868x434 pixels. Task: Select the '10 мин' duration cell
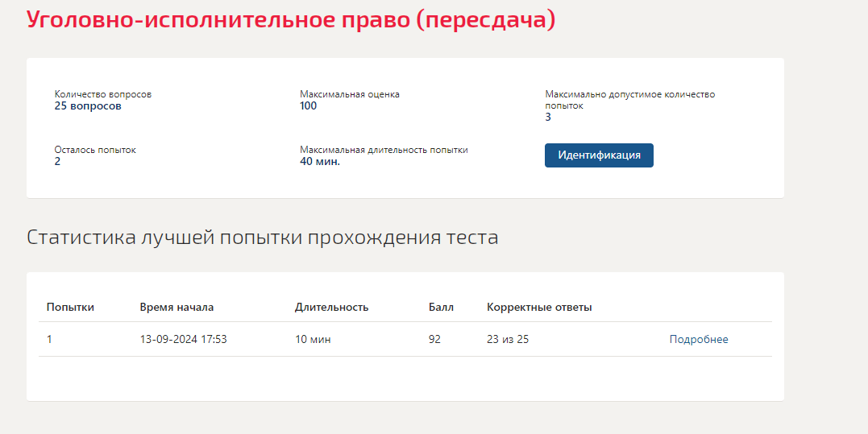pos(313,340)
